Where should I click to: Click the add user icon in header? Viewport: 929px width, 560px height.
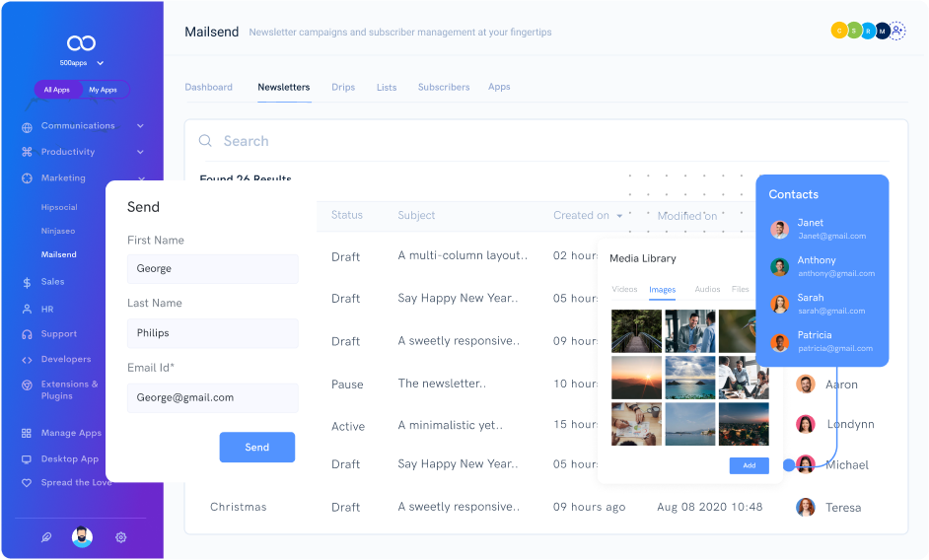pyautogui.click(x=897, y=31)
